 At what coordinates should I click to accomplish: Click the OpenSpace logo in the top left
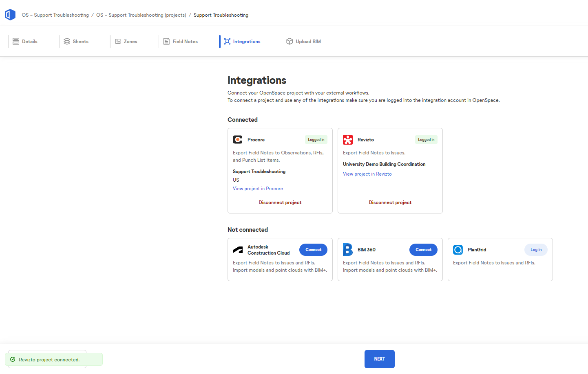10,14
